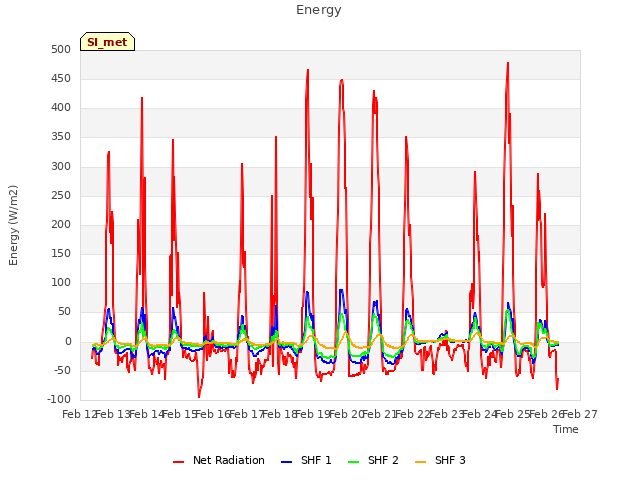640x480 pixels.
Task: Click the Feb 12 x-axis label
Action: [x=79, y=415]
